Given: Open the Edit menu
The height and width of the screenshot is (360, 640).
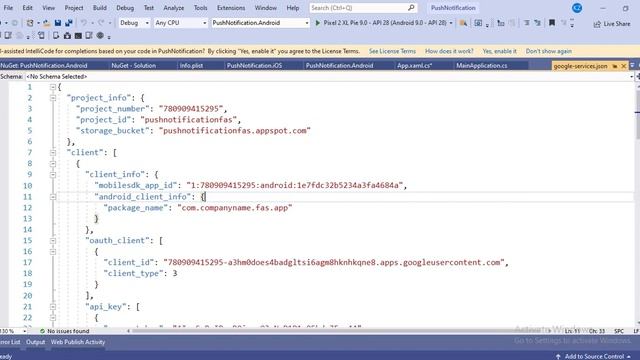Looking at the screenshot, I should point(27,8).
